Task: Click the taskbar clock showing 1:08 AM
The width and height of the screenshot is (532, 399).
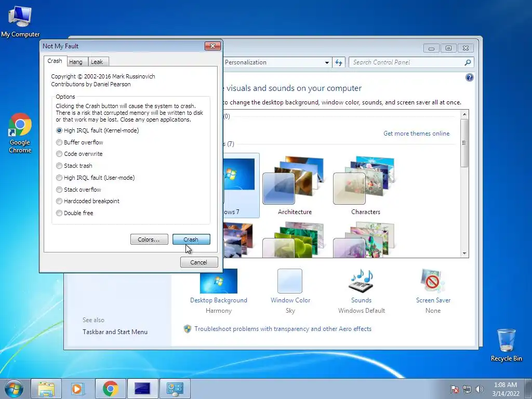Action: (506, 389)
